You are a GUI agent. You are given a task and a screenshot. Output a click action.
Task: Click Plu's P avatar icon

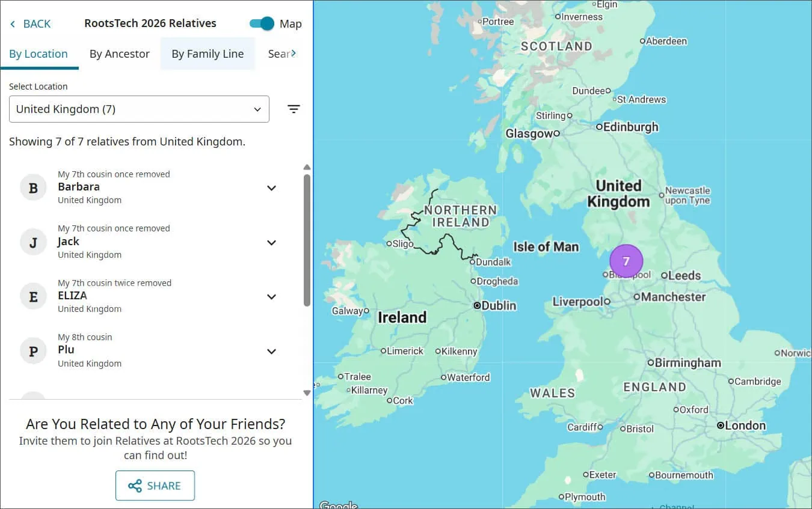33,352
